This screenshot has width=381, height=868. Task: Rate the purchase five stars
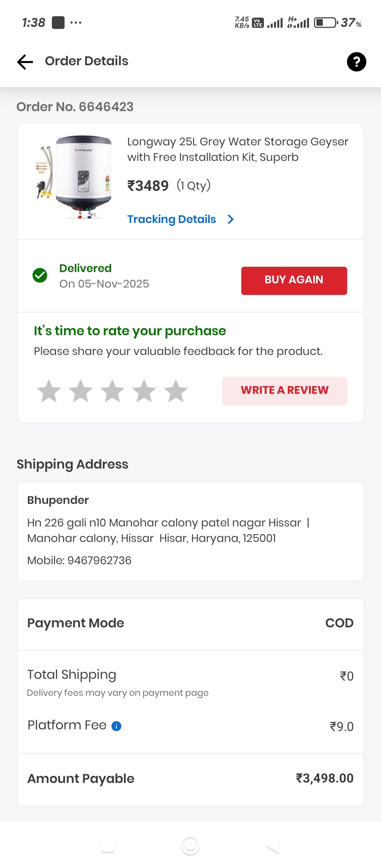click(x=176, y=391)
